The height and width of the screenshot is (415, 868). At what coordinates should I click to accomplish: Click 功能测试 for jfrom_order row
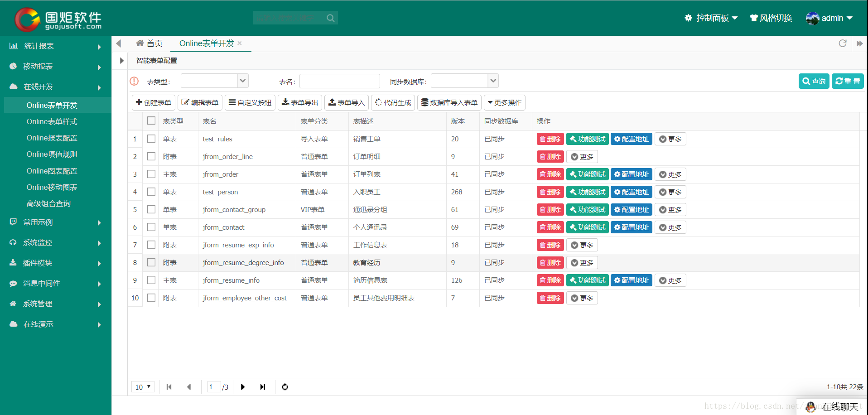(588, 174)
